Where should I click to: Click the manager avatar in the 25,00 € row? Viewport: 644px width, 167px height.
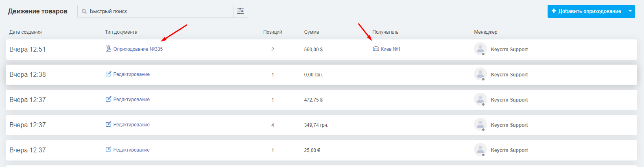(x=480, y=150)
